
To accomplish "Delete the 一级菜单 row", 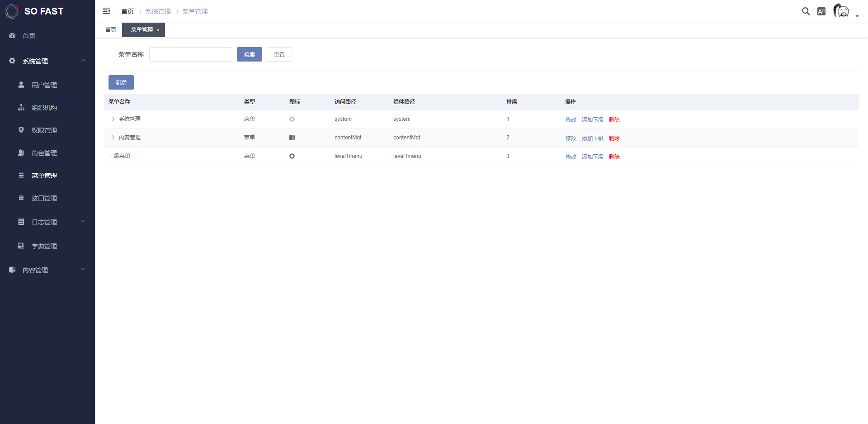I will click(614, 157).
